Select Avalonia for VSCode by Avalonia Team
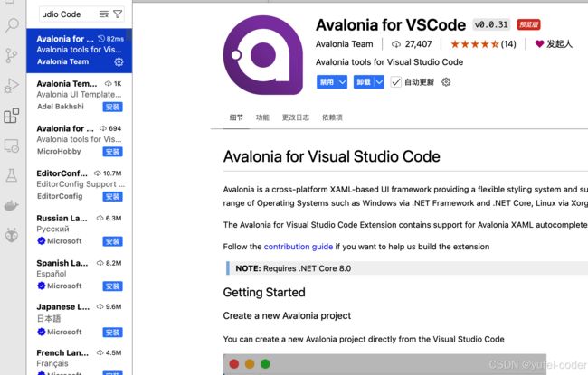The height and width of the screenshot is (375, 588). (79, 51)
